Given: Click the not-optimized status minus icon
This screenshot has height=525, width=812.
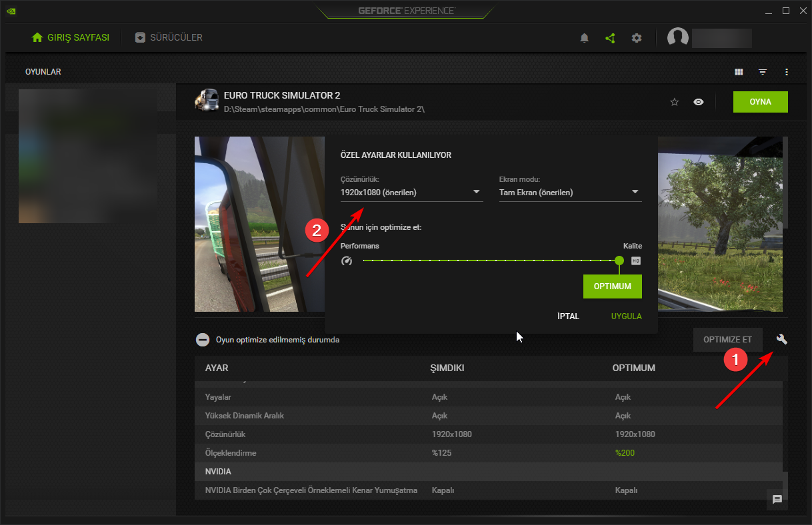Looking at the screenshot, I should pos(203,340).
